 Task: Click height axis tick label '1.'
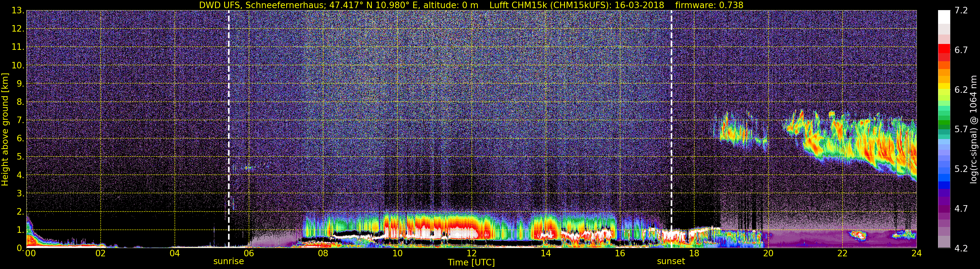(x=20, y=230)
